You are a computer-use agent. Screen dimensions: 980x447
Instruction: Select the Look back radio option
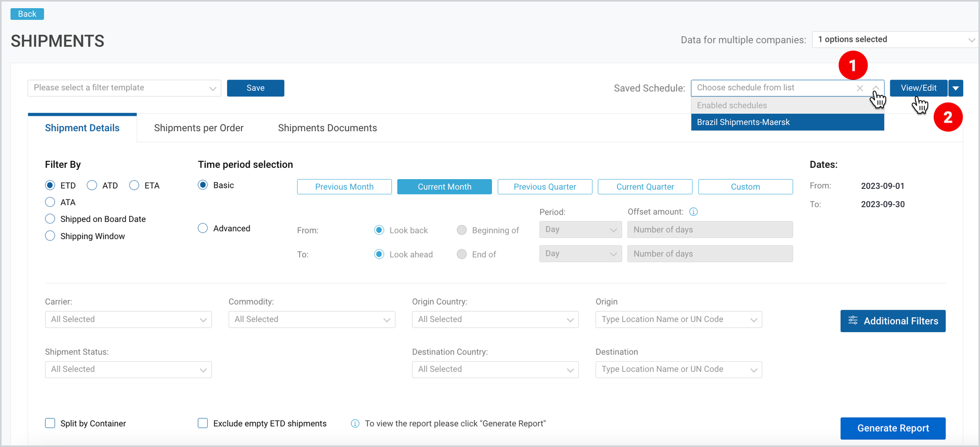379,230
